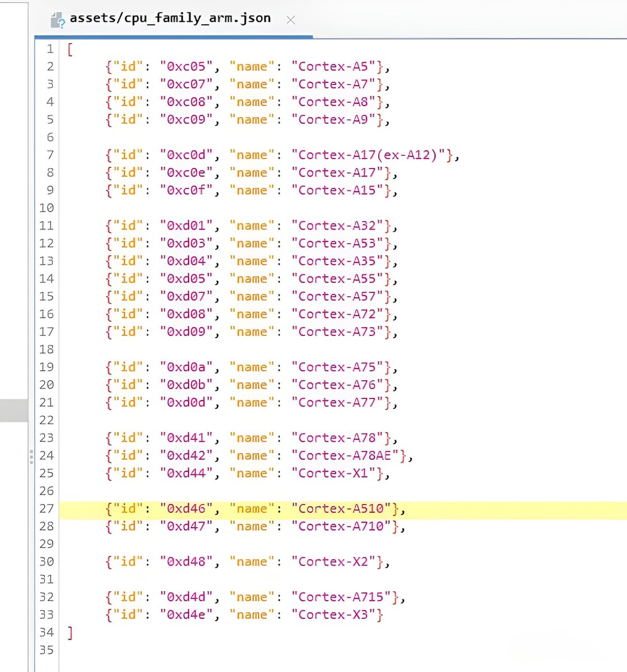Click the "Cortex-X2" name value
The image size is (627, 672).
pyautogui.click(x=333, y=562)
